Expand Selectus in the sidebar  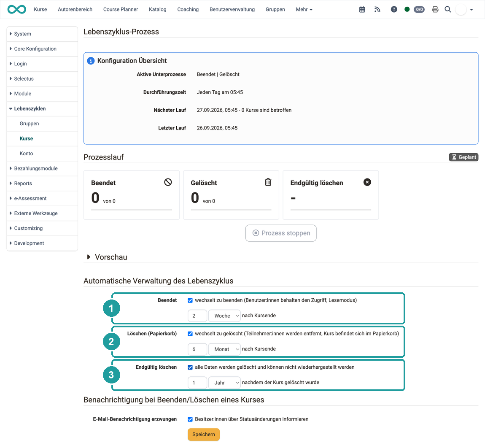point(42,78)
